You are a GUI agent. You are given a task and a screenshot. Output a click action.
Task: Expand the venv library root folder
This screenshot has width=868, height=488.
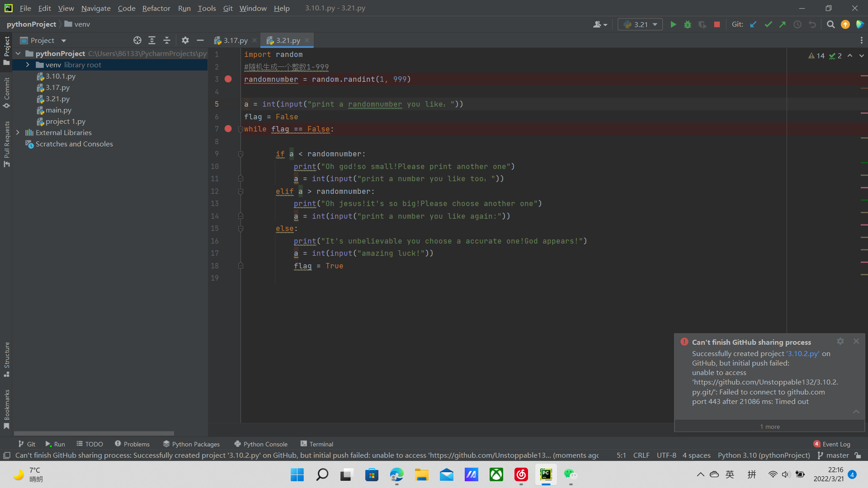pos(28,65)
